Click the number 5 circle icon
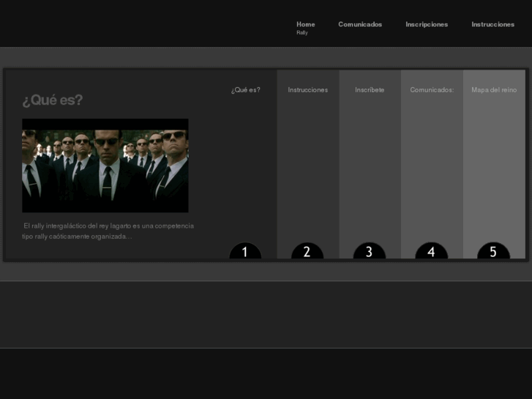 click(493, 251)
